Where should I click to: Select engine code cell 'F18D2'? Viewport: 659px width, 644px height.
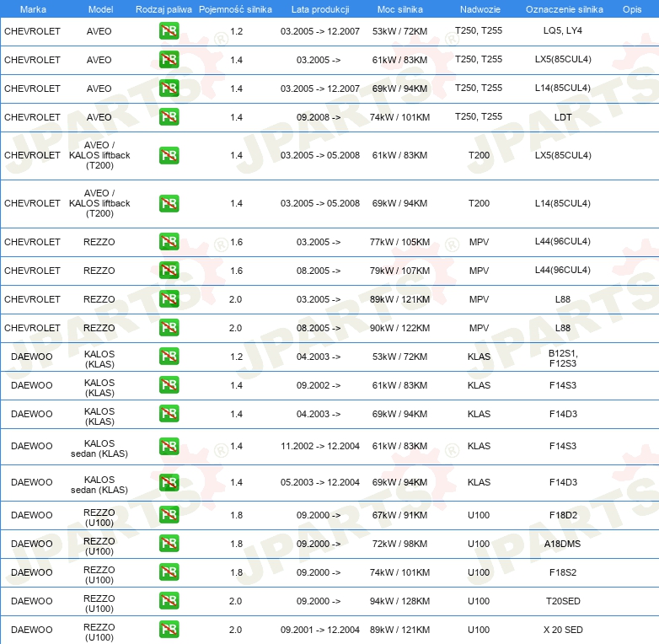coord(563,515)
